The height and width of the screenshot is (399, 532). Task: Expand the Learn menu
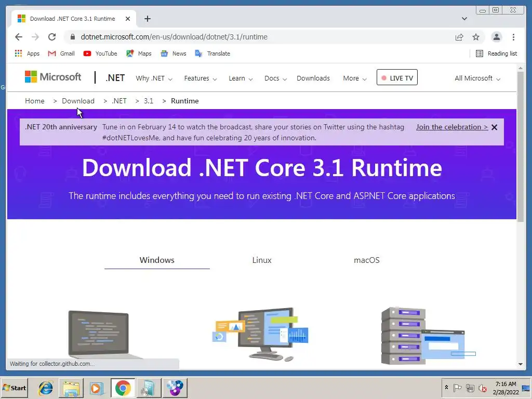(241, 78)
